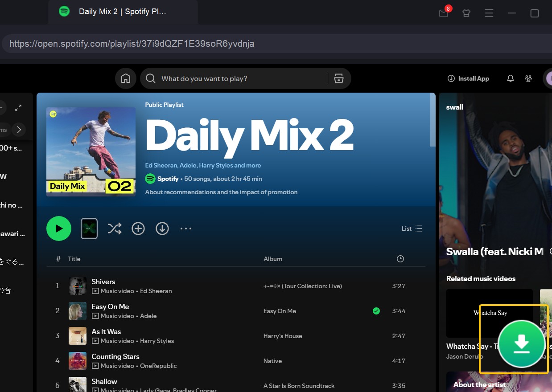Viewport: 552px width, 392px height.
Task: Download the Daily Mix 2 playlist
Action: click(162, 229)
